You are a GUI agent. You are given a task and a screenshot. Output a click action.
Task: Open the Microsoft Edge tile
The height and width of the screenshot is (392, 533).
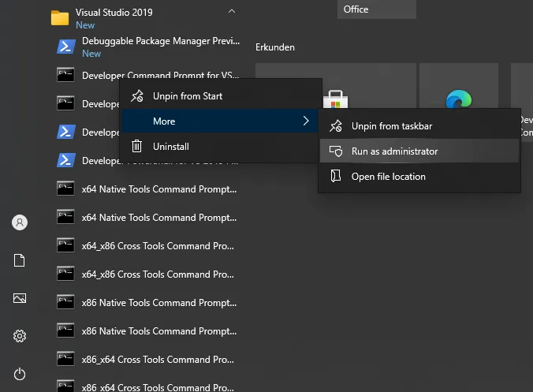[458, 100]
